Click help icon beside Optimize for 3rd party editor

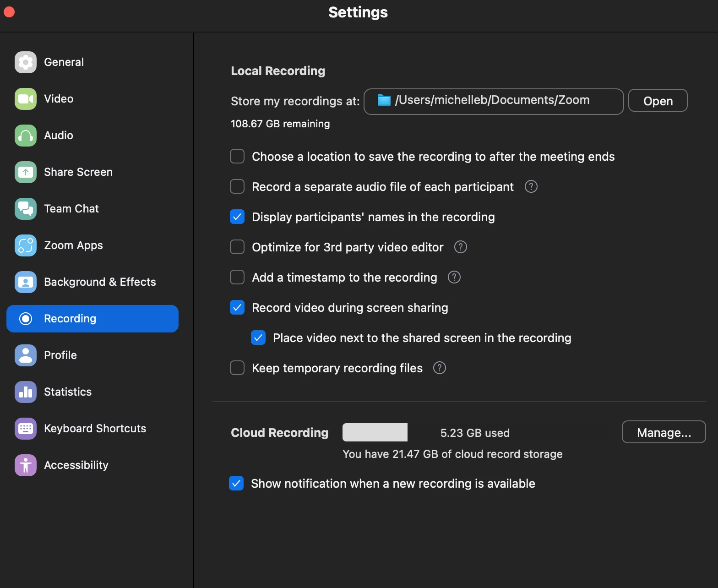click(x=461, y=247)
